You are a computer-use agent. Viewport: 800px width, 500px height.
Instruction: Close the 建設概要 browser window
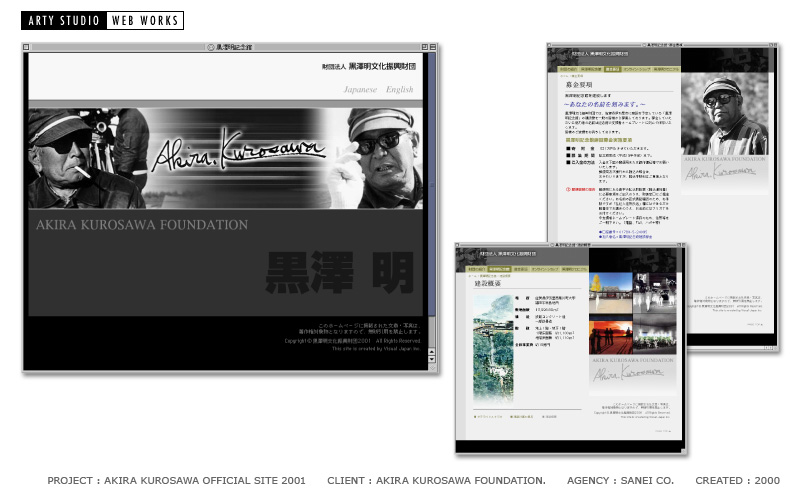coord(458,245)
